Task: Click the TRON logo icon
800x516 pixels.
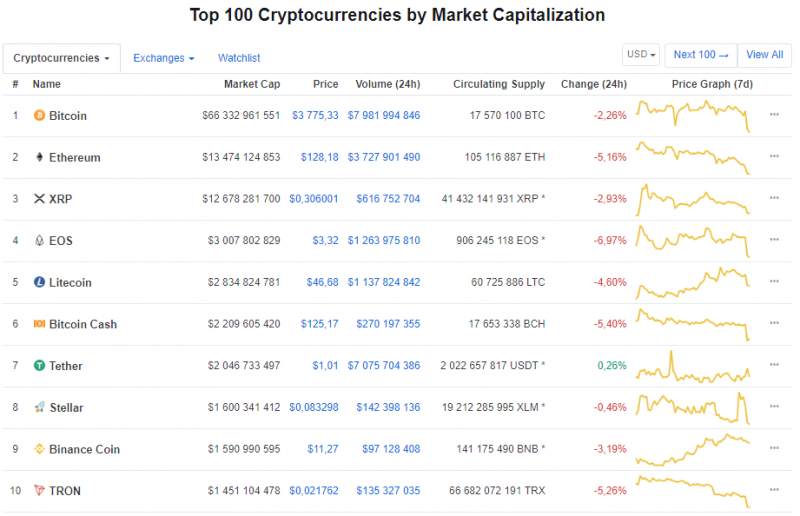Action: coord(40,491)
